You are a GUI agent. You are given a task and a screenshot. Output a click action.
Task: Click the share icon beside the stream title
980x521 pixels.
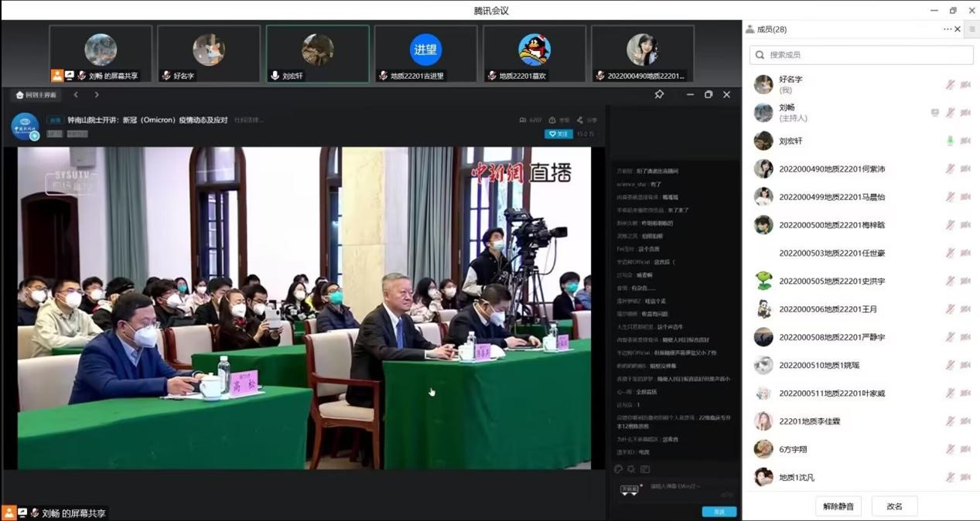point(580,121)
